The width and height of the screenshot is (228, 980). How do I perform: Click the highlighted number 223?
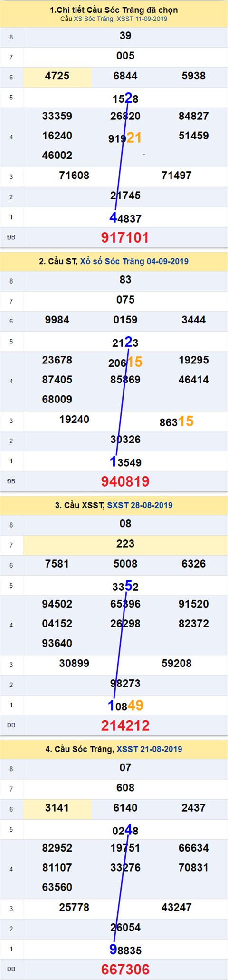click(x=125, y=544)
